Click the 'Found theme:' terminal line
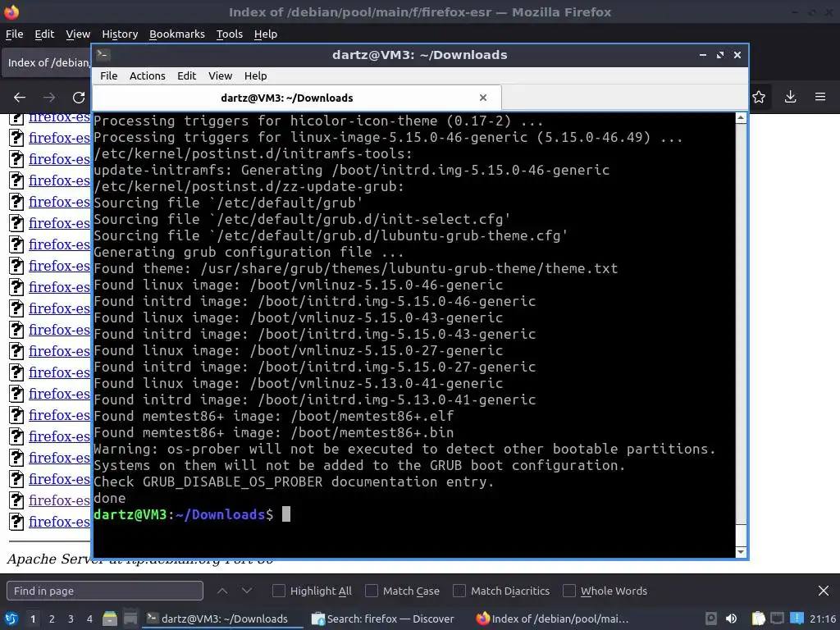 356,268
